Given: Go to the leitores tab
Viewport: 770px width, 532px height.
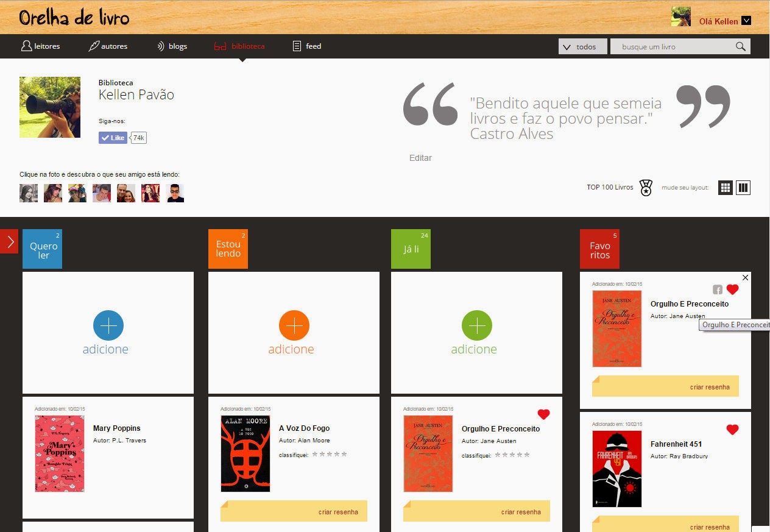Looking at the screenshot, I should pos(41,46).
